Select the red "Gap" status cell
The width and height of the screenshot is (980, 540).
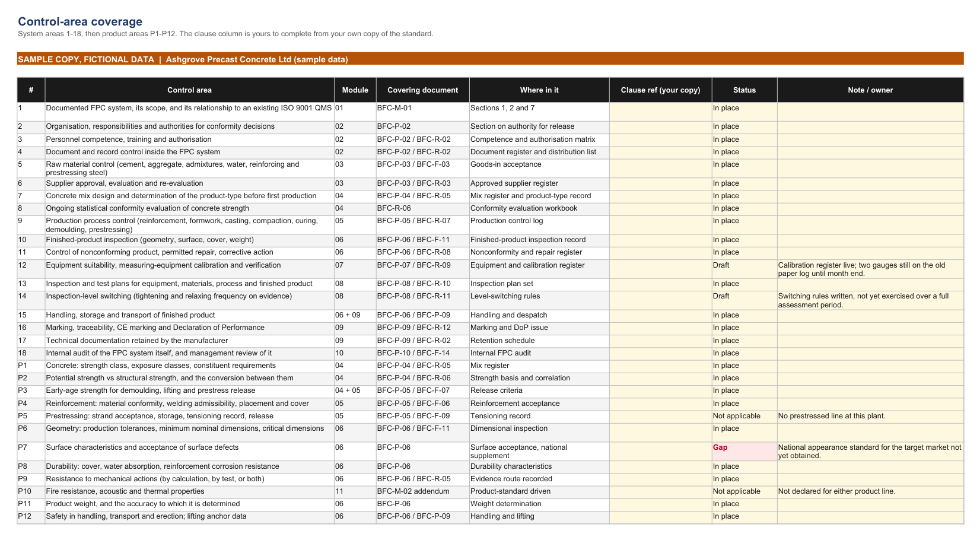pyautogui.click(x=744, y=452)
